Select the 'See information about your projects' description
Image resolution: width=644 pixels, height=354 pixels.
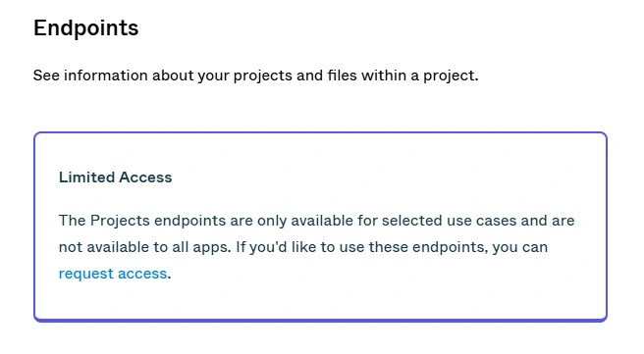pos(256,76)
